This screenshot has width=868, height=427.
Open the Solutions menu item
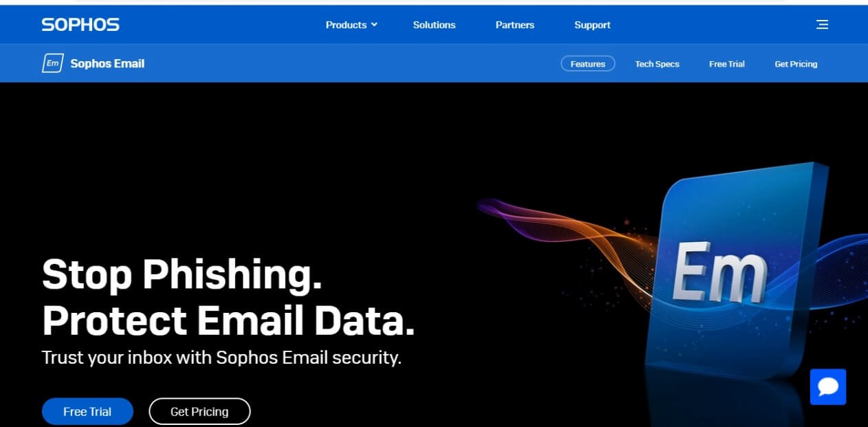pos(434,25)
